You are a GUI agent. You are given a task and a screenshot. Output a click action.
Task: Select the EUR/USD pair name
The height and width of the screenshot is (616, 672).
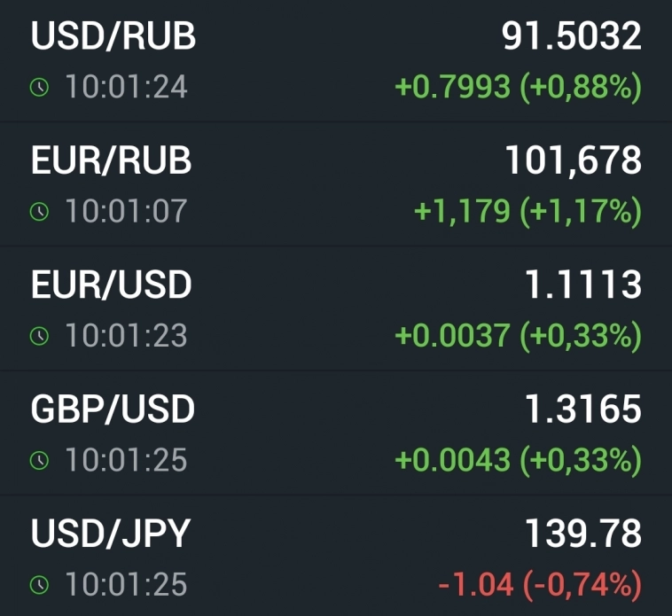click(x=112, y=285)
